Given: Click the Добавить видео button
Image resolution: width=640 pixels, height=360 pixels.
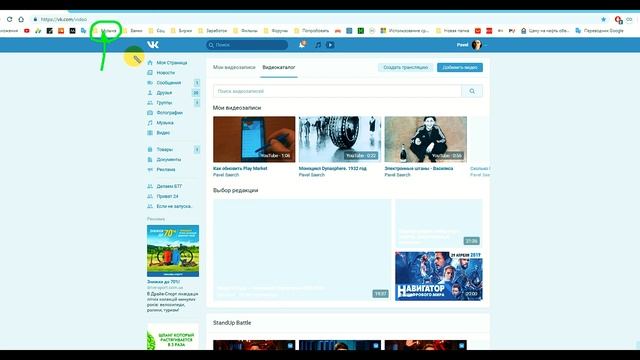Looking at the screenshot, I should [x=460, y=67].
